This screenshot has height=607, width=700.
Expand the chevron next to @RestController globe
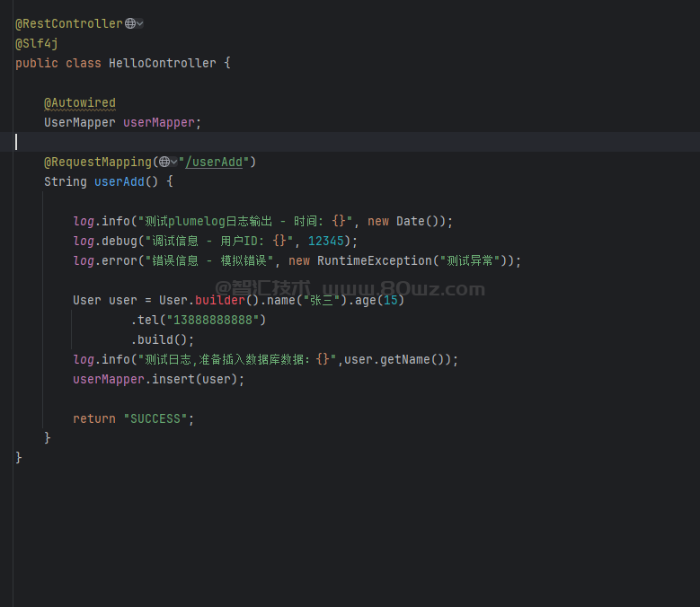click(140, 23)
